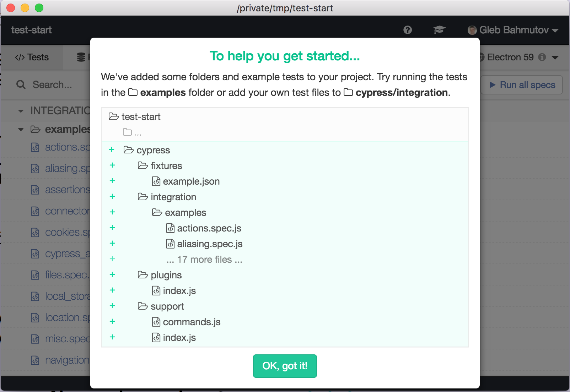Open the Gleb Bahmutov user dropdown
570x392 pixels.
click(513, 30)
